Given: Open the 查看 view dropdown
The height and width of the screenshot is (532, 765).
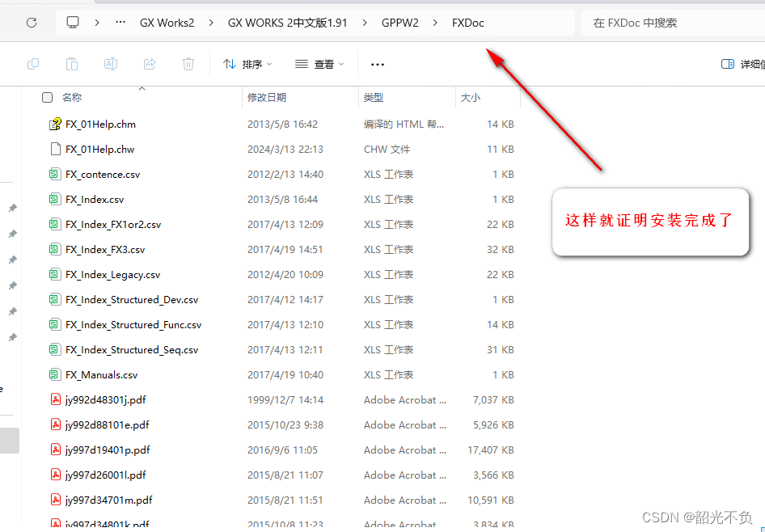Looking at the screenshot, I should (x=319, y=64).
